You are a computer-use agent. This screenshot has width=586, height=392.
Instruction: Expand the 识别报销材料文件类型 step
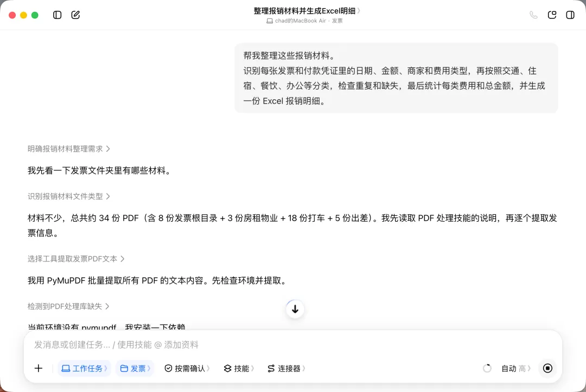69,196
